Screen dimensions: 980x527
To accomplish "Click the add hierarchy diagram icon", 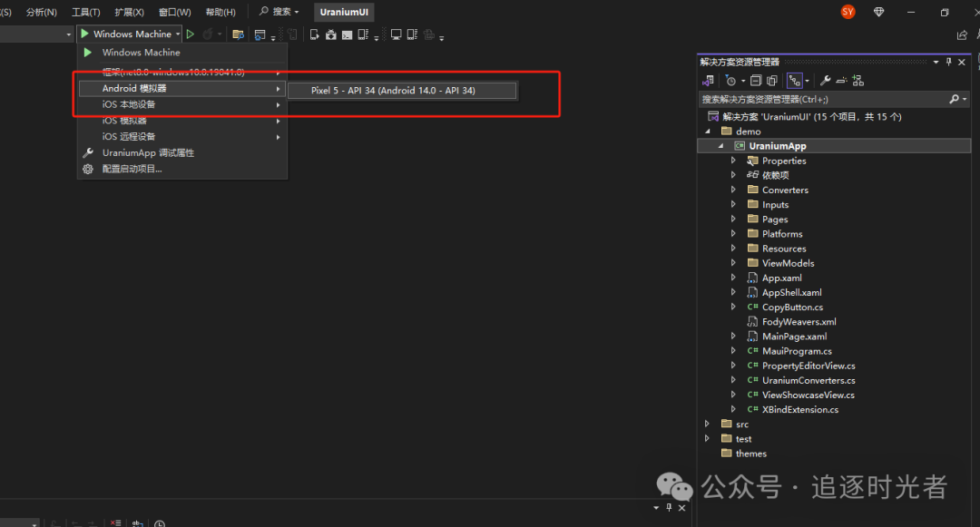I will click(x=858, y=81).
